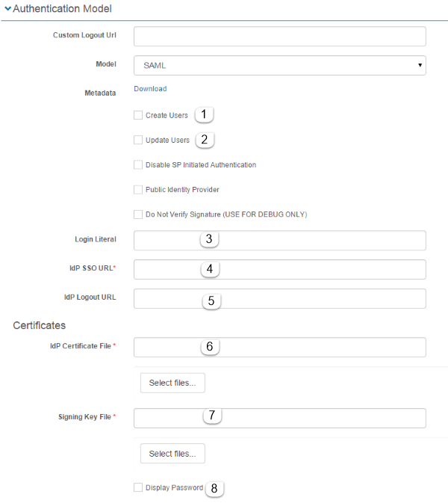
Task: Download the metadata file
Action: point(150,89)
